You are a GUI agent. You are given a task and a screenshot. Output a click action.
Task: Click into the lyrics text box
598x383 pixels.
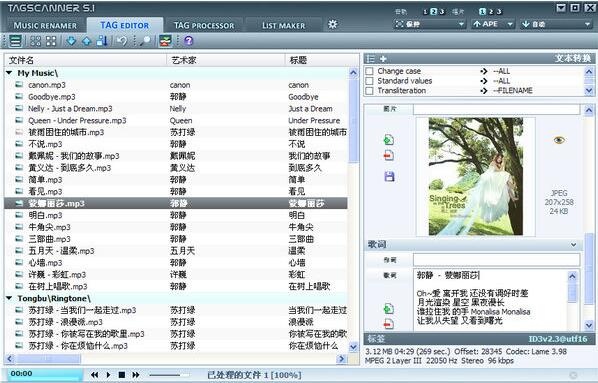point(490,300)
